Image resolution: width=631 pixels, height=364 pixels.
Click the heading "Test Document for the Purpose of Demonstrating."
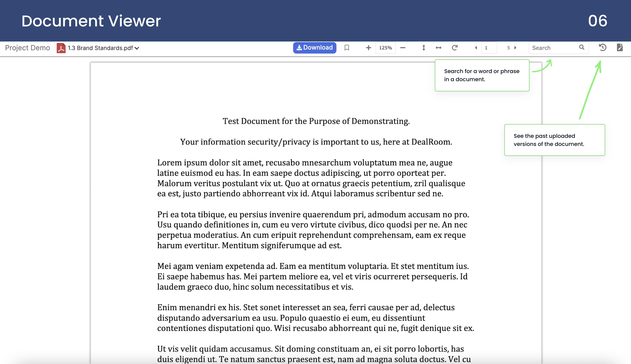(x=316, y=121)
